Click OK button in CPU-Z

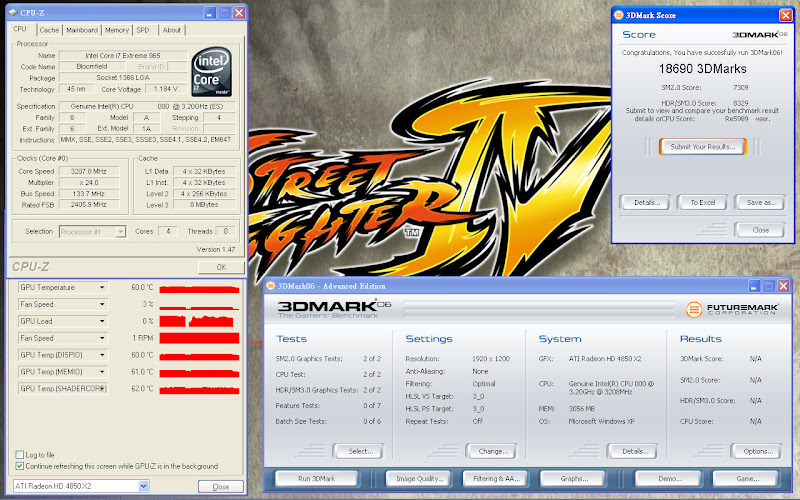pos(221,267)
